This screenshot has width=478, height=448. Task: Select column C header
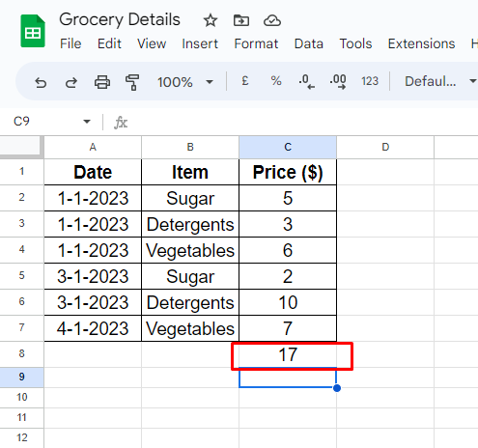pos(288,147)
